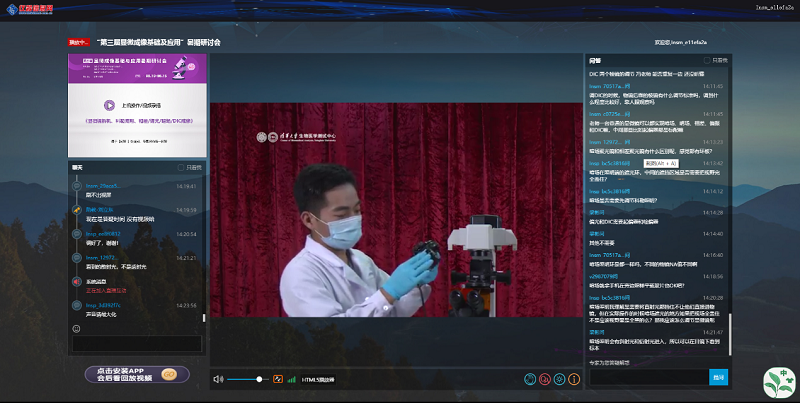Toggle the chat panel 'only view mine' checkbox
This screenshot has width=800, height=403.
click(181, 167)
